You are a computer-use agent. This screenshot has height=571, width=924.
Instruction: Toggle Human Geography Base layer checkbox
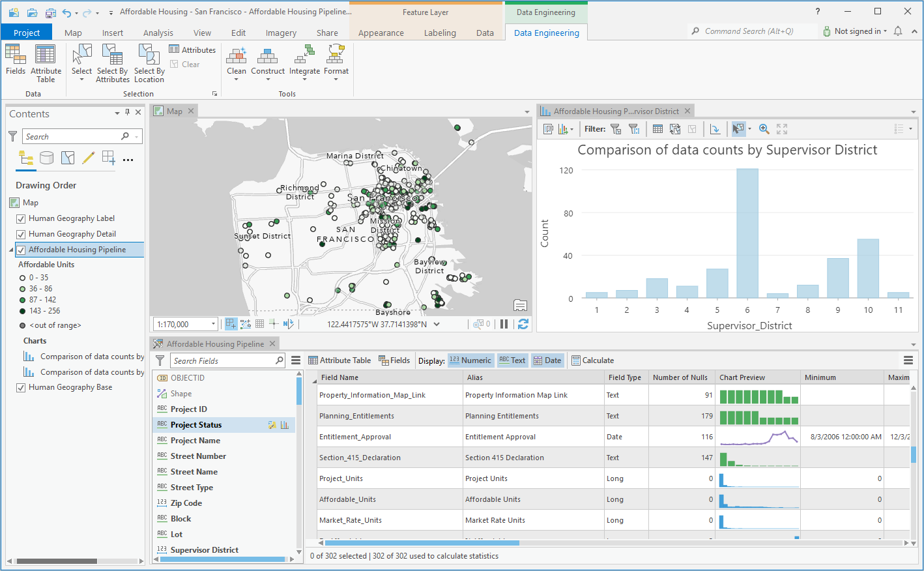point(21,387)
